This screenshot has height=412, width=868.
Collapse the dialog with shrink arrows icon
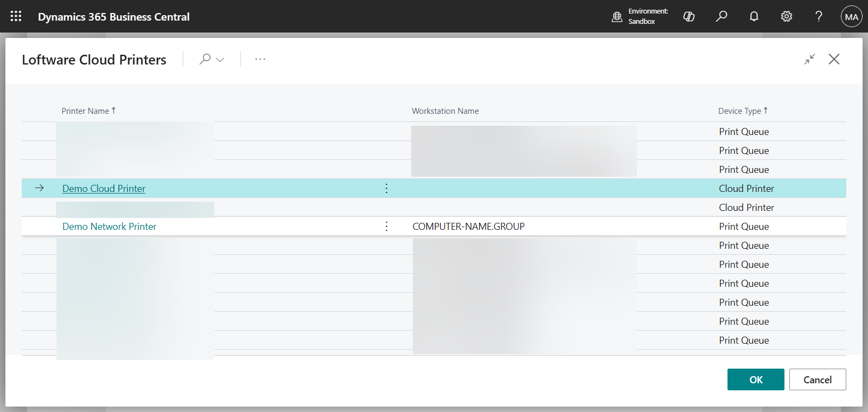810,59
